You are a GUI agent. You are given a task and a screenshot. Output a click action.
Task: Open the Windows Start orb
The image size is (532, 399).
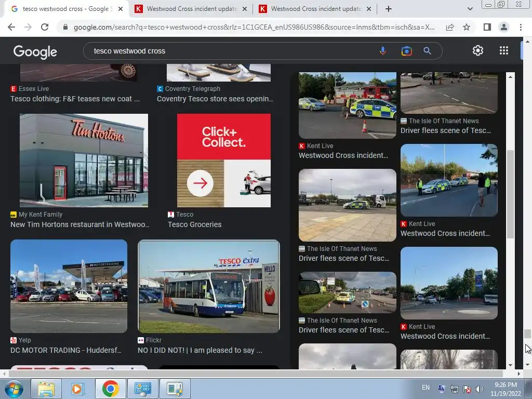pyautogui.click(x=14, y=389)
